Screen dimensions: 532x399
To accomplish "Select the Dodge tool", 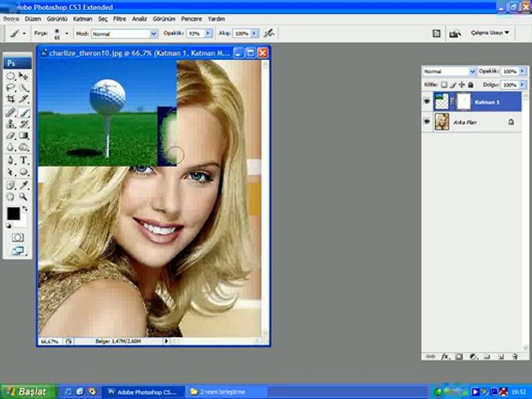I will 24,147.
